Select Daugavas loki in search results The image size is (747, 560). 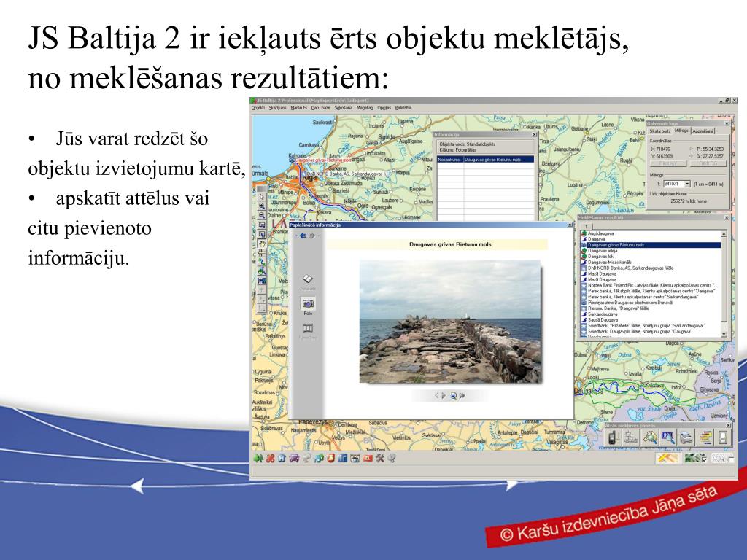click(601, 257)
